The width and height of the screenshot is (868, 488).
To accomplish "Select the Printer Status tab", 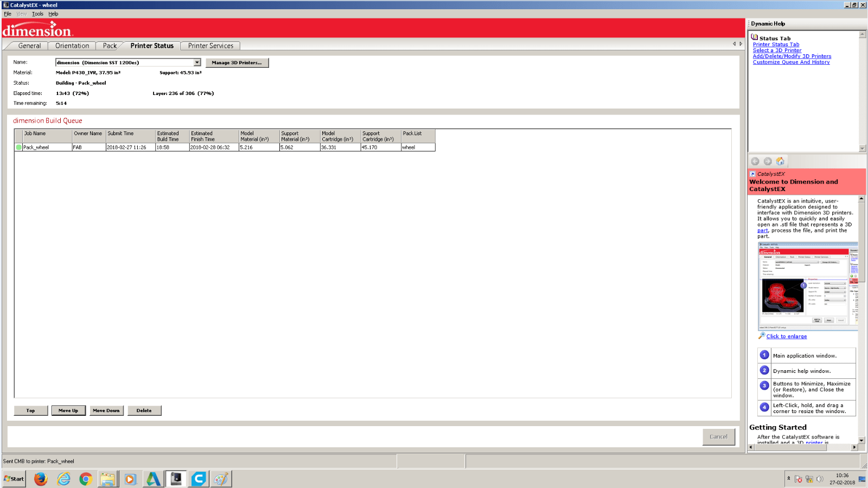I will (152, 46).
